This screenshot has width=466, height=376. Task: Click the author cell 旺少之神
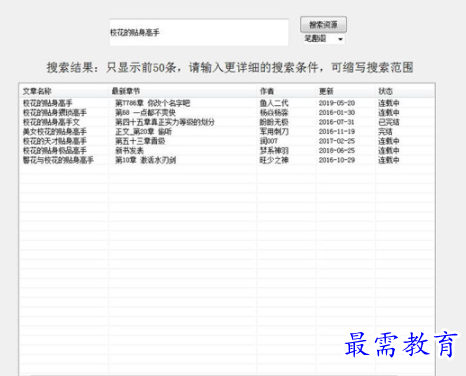tap(274, 160)
